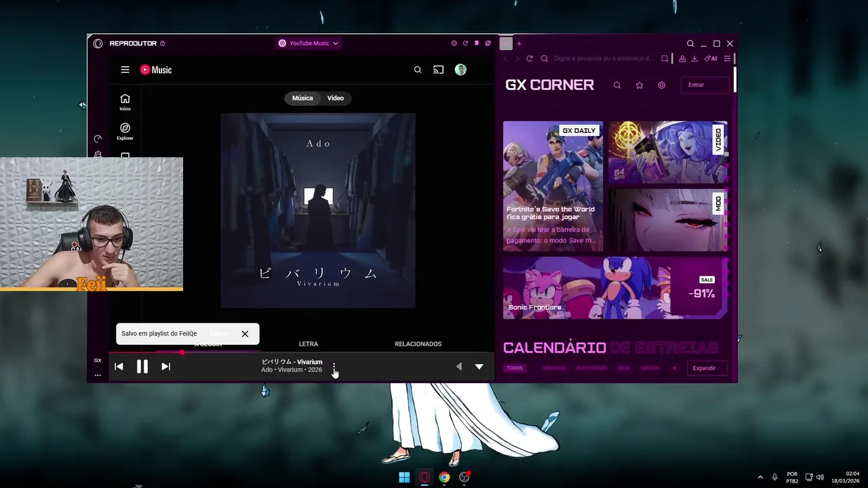
Task: Select the PLAYSTATION calendar filter
Action: tap(591, 368)
